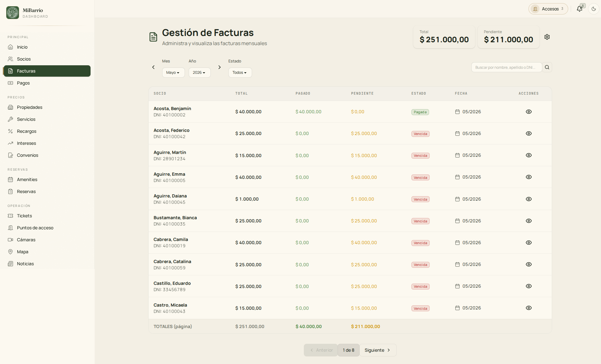Go to previous month arrow
The width and height of the screenshot is (601, 364).
[153, 67]
